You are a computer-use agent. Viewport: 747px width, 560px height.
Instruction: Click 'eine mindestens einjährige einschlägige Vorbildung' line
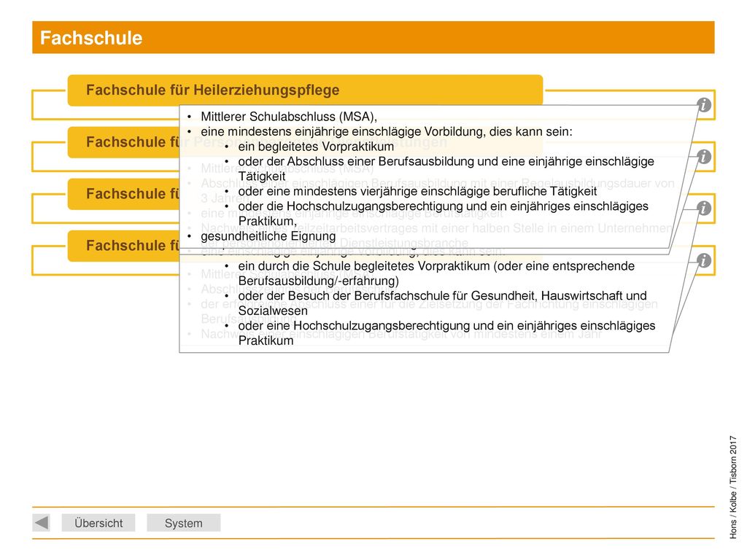(387, 131)
